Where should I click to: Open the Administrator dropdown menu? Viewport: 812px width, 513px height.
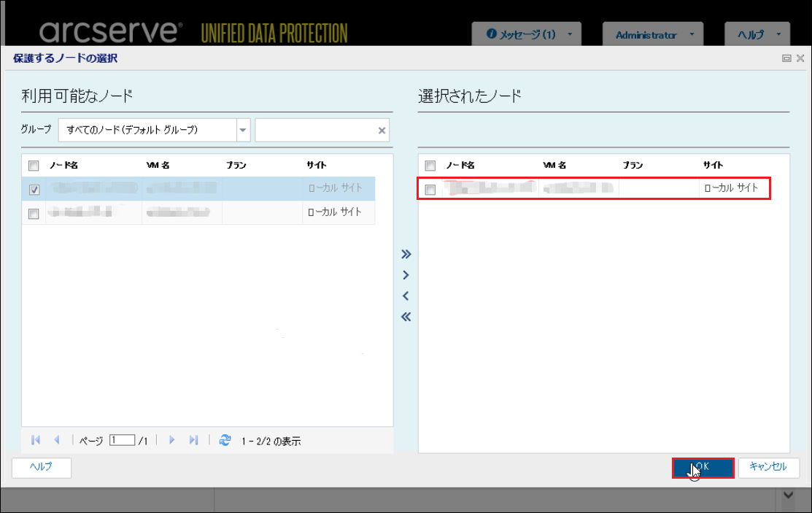(x=652, y=34)
